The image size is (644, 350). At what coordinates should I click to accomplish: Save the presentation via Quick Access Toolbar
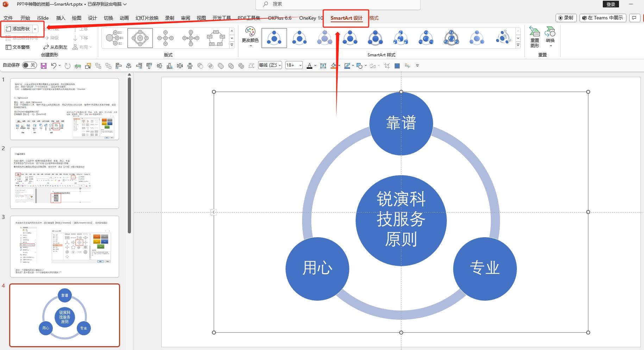43,65
